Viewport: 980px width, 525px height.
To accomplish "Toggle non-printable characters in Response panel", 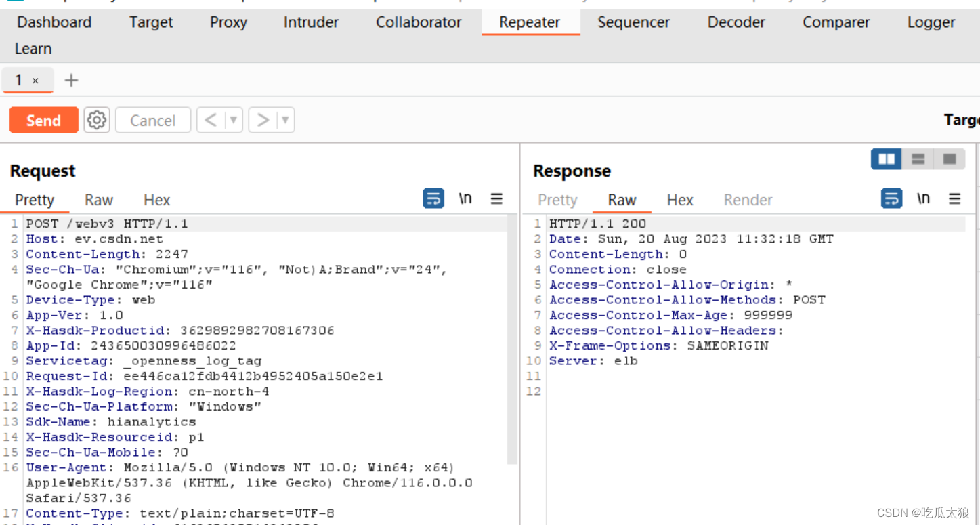I will click(x=923, y=198).
